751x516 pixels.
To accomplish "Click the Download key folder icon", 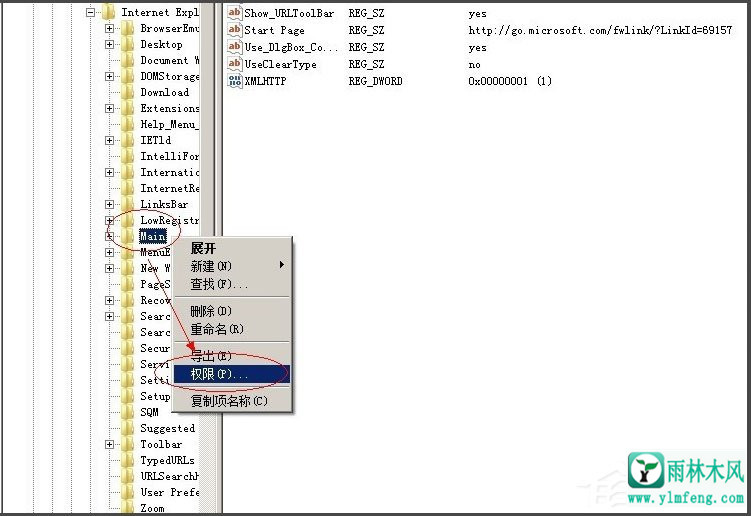I will (127, 92).
